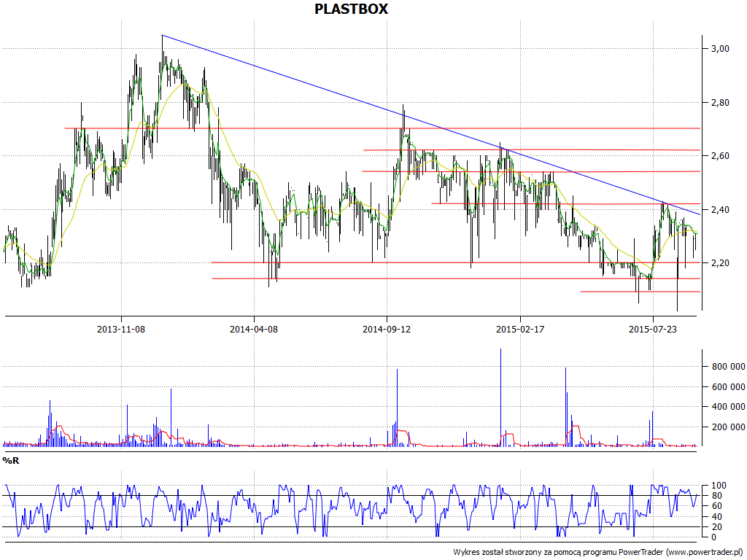Click the 2014-04-08 date label
The height and width of the screenshot is (560, 747).
coord(254,329)
